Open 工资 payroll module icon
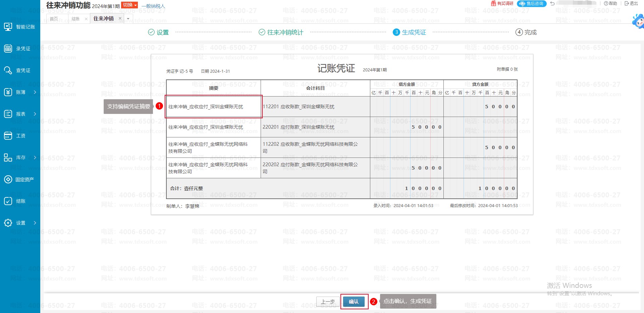 [8, 136]
